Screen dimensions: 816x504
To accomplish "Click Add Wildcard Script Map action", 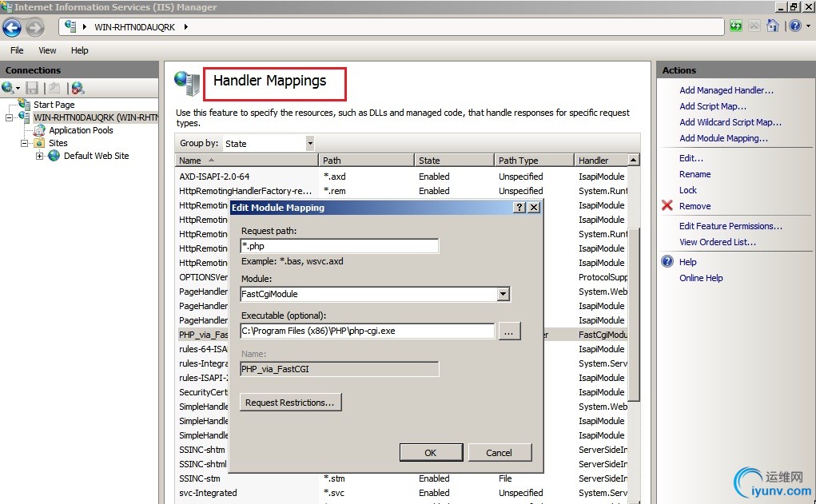I will tap(730, 122).
